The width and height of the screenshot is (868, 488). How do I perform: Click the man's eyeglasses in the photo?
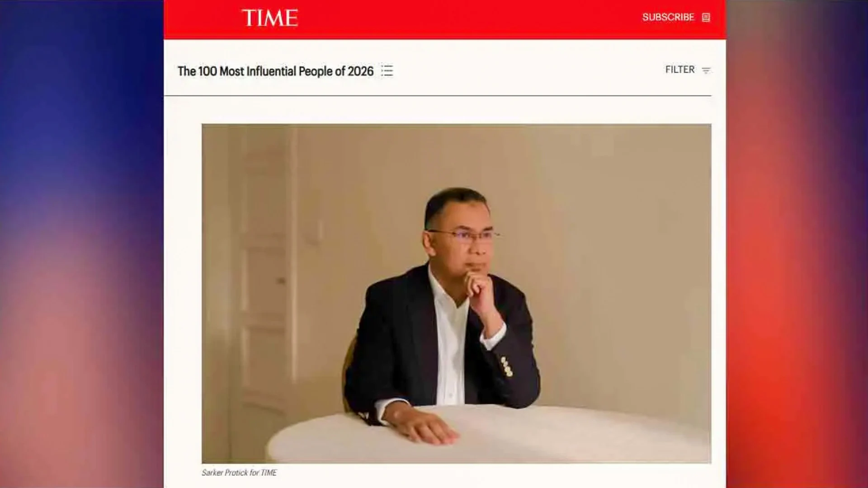point(463,235)
